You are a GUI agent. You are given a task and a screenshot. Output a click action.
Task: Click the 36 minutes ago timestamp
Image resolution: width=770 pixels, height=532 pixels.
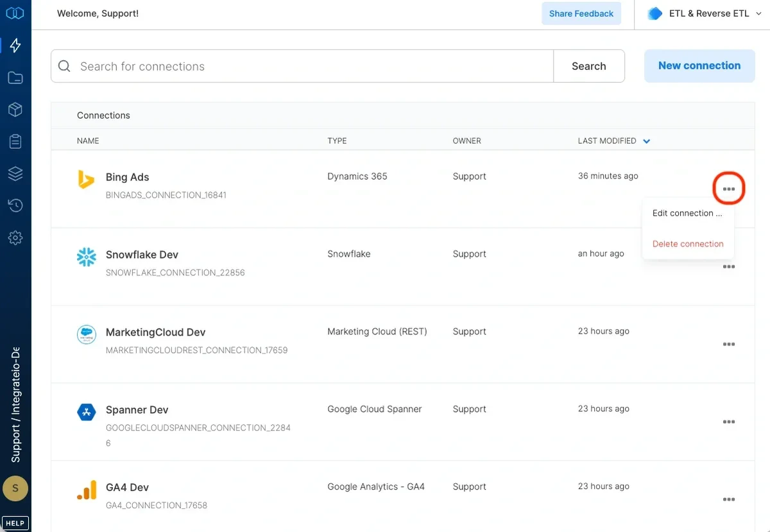pos(608,176)
